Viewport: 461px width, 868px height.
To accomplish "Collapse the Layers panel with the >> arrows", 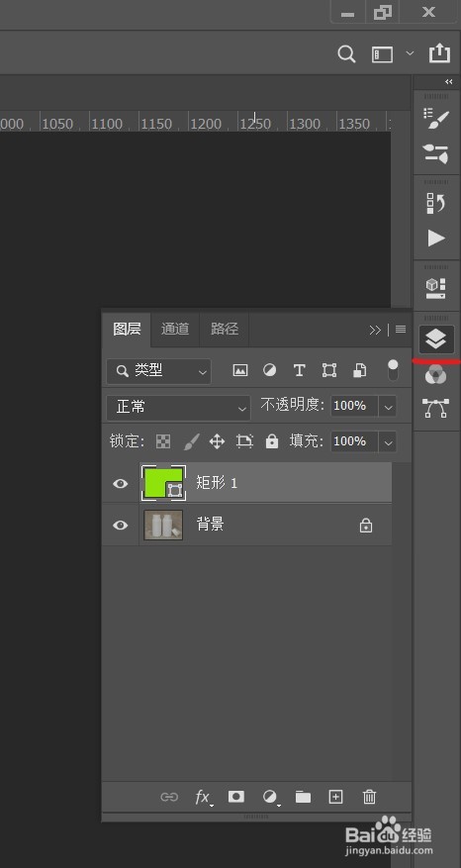I will 375,330.
